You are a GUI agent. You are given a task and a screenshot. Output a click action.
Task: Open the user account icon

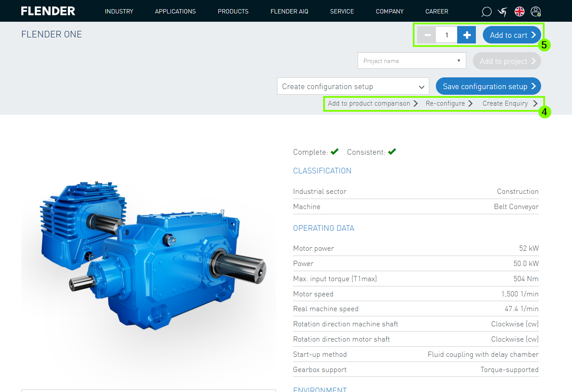coord(536,12)
